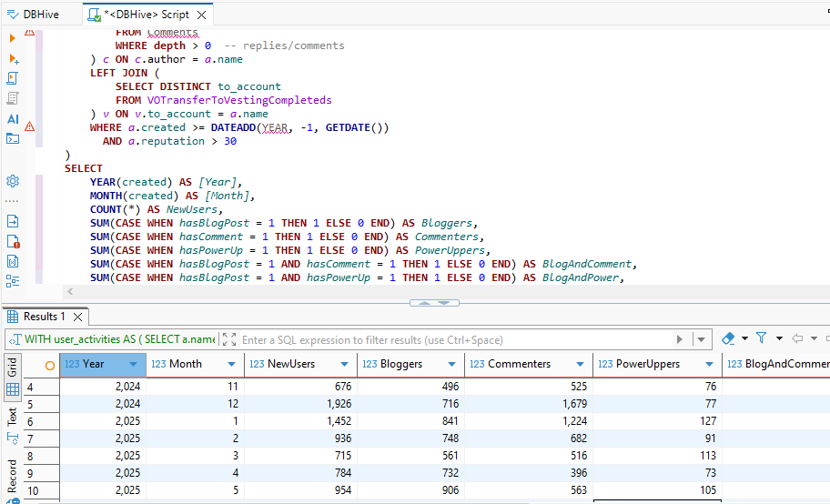Apply filter with the gray play arrow
The height and width of the screenshot is (504, 830).
click(680, 339)
